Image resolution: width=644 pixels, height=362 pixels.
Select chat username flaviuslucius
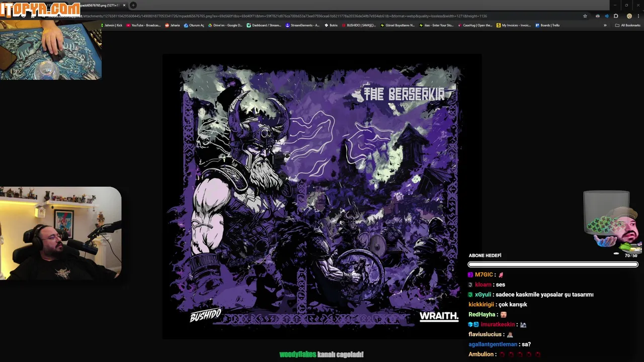click(485, 334)
